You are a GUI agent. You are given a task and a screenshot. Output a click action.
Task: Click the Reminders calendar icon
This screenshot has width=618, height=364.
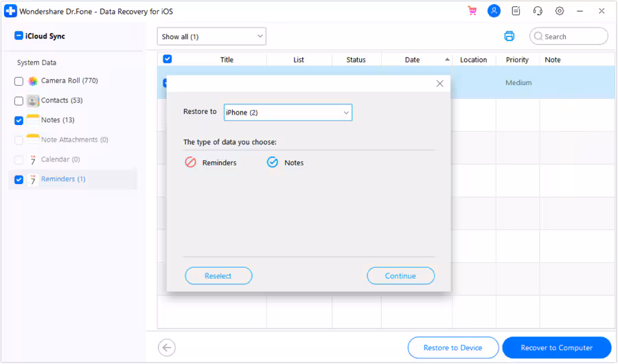(33, 179)
